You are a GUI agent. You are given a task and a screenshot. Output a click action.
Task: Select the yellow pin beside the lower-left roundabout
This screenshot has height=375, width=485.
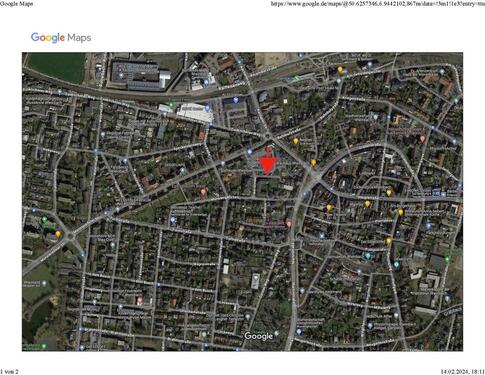(x=58, y=234)
